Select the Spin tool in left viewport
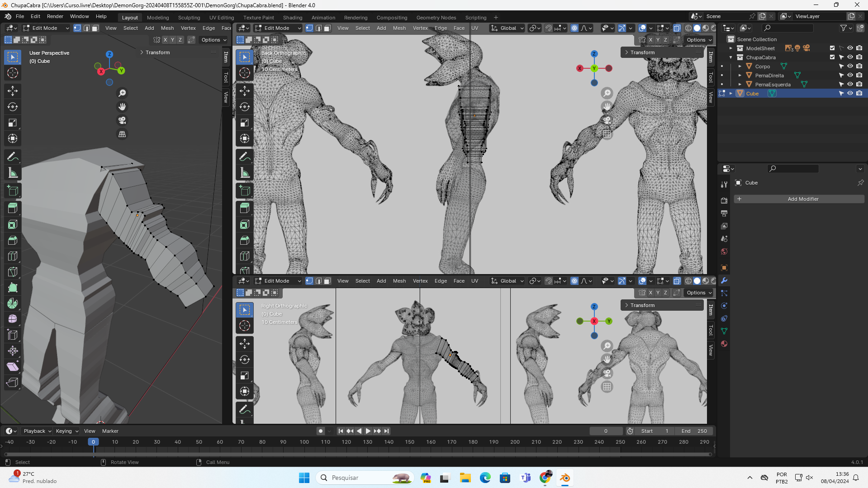The width and height of the screenshot is (868, 488). click(x=13, y=303)
